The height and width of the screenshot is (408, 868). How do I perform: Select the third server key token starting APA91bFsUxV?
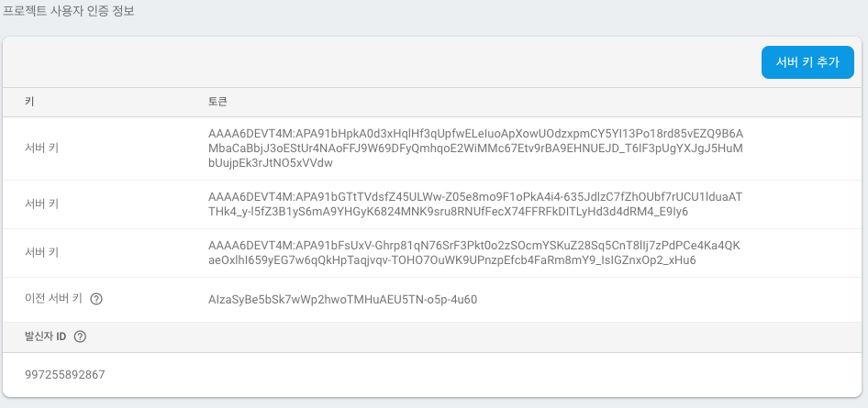coord(473,253)
